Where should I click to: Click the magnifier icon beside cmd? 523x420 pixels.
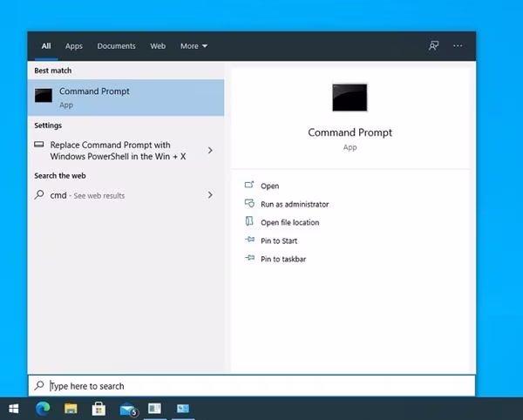pyautogui.click(x=39, y=194)
